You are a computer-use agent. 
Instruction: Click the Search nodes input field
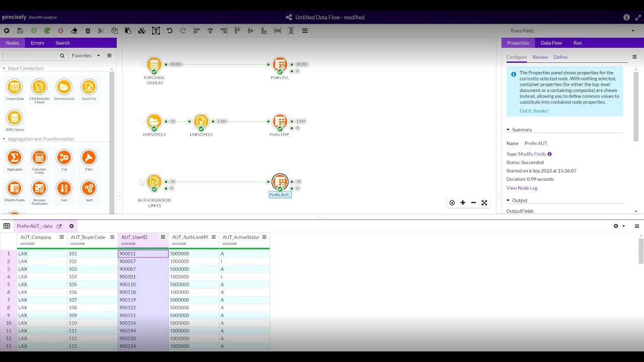pyautogui.click(x=34, y=55)
